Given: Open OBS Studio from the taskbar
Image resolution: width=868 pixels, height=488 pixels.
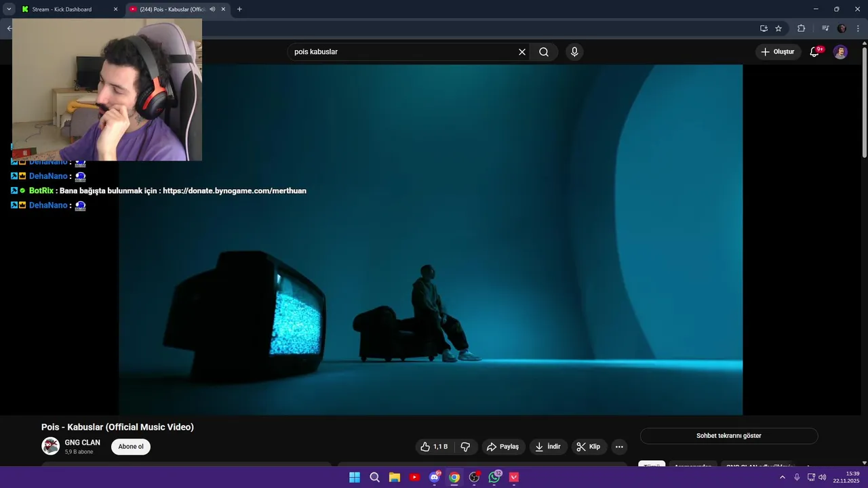Looking at the screenshot, I should (x=475, y=477).
